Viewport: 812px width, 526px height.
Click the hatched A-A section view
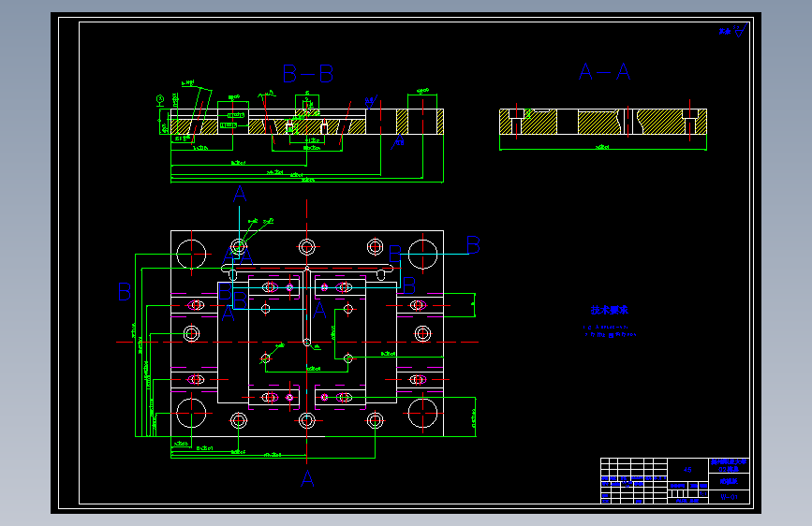[x=603, y=122]
